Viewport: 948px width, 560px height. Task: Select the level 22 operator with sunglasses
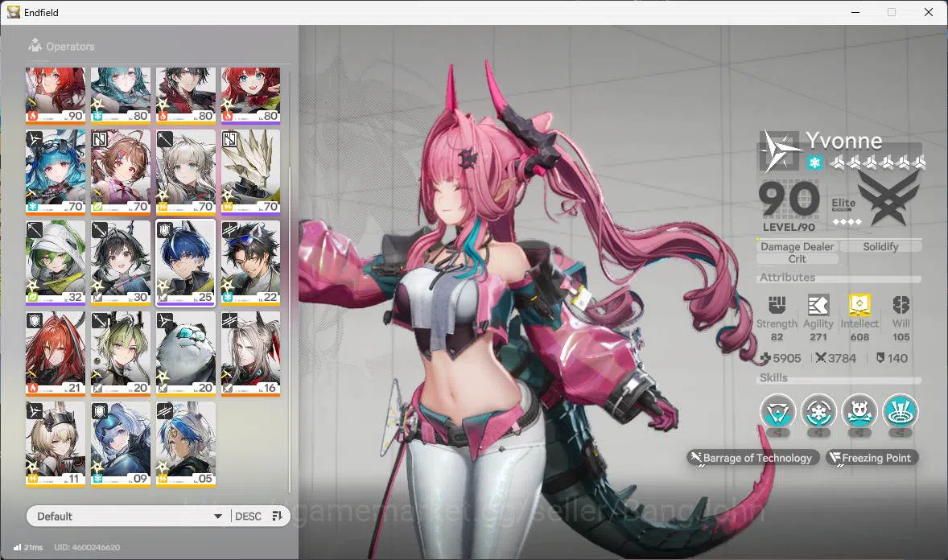click(x=251, y=262)
